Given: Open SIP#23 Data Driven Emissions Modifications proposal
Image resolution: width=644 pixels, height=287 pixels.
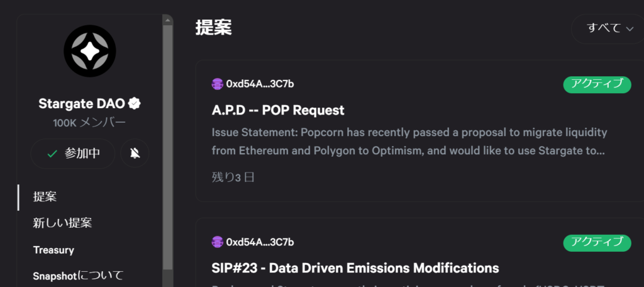Looking at the screenshot, I should 355,268.
